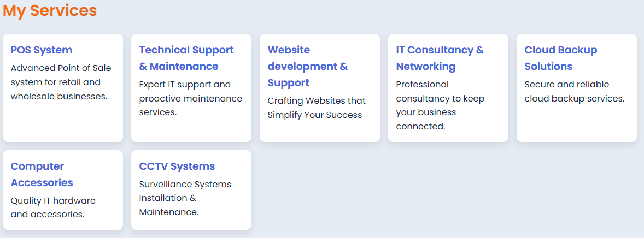Viewport: 644px width, 238px height.
Task: Click Surveillance Systems Installation description
Action: pos(185,198)
